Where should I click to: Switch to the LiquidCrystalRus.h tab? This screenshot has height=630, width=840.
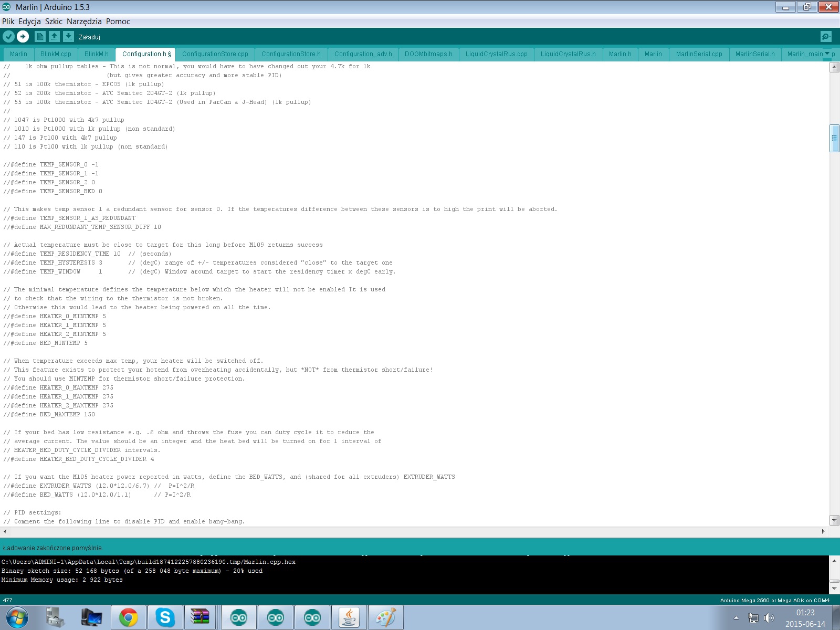(x=568, y=54)
